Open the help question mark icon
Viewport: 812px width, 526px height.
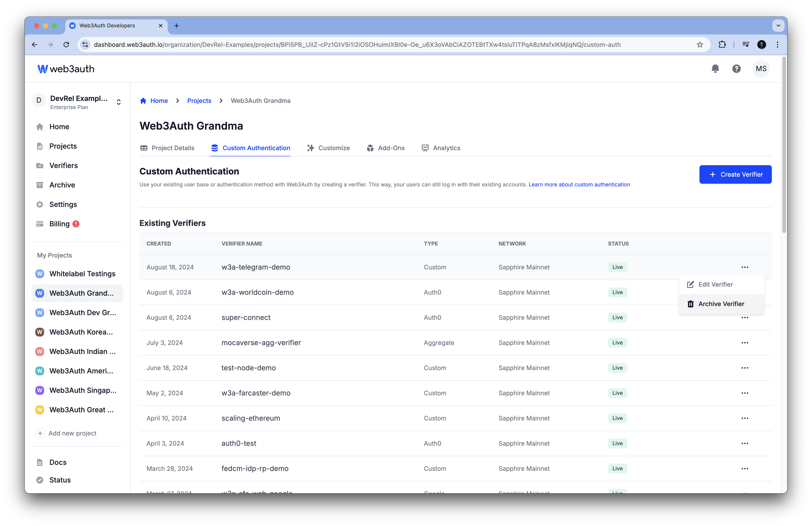[736, 69]
